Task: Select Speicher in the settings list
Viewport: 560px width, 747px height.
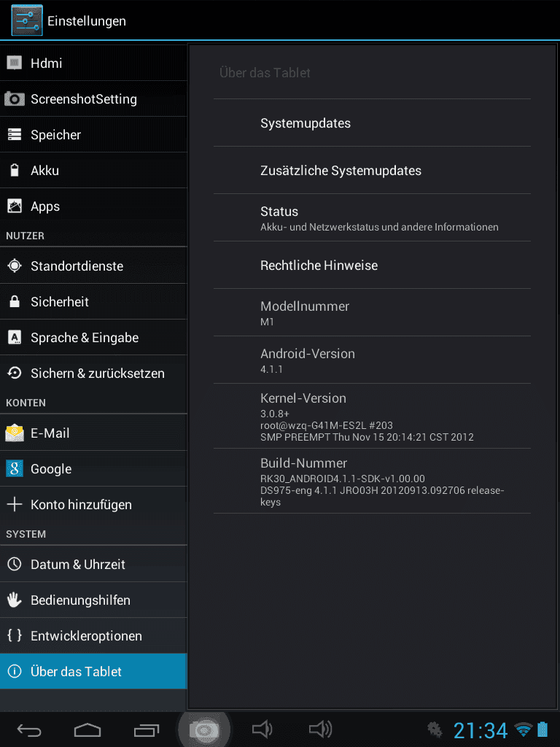Action: 93,134
